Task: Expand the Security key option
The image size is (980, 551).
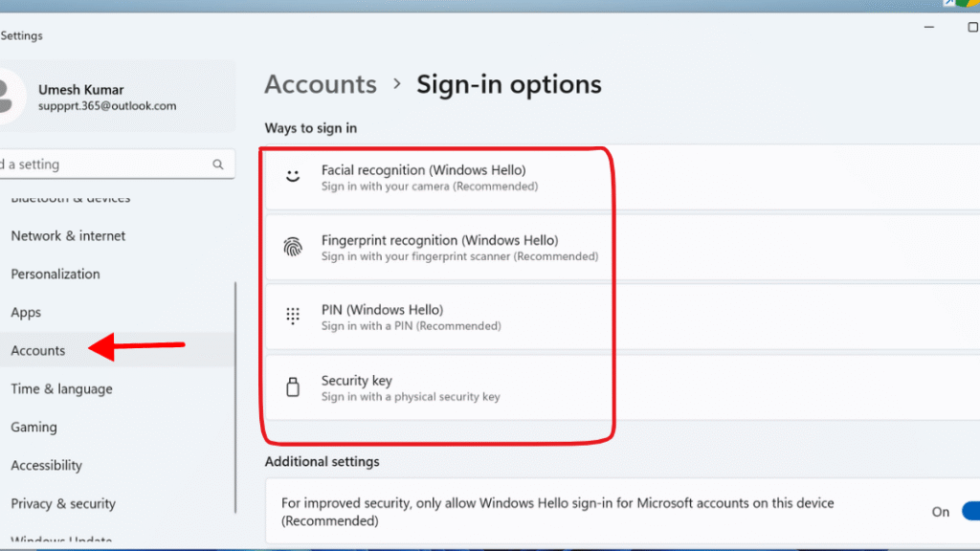Action: click(x=622, y=387)
